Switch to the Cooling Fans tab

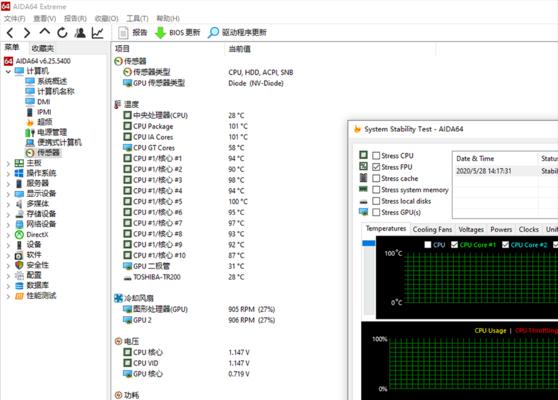(x=432, y=230)
